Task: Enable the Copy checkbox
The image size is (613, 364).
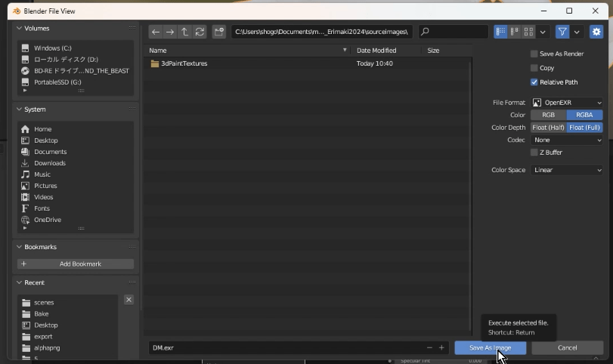Action: pyautogui.click(x=534, y=68)
